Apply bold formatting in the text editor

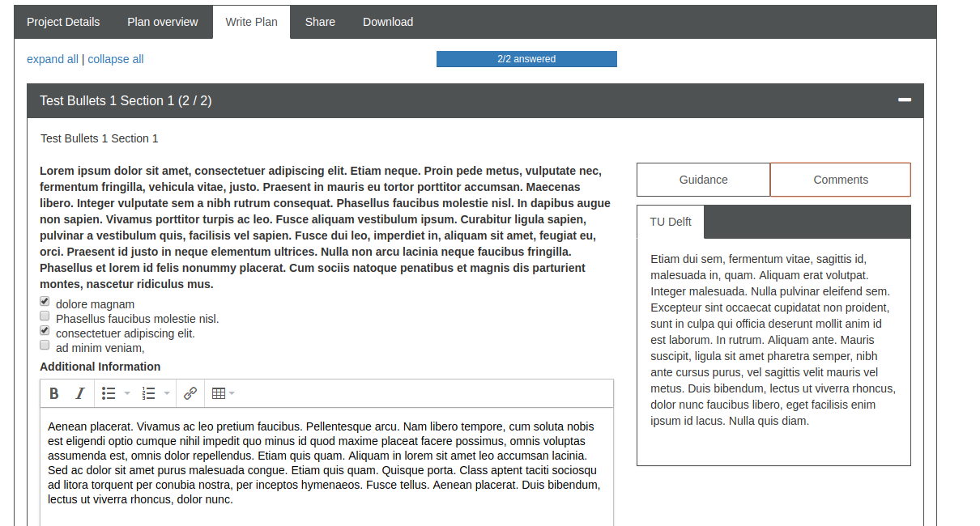pyautogui.click(x=53, y=393)
